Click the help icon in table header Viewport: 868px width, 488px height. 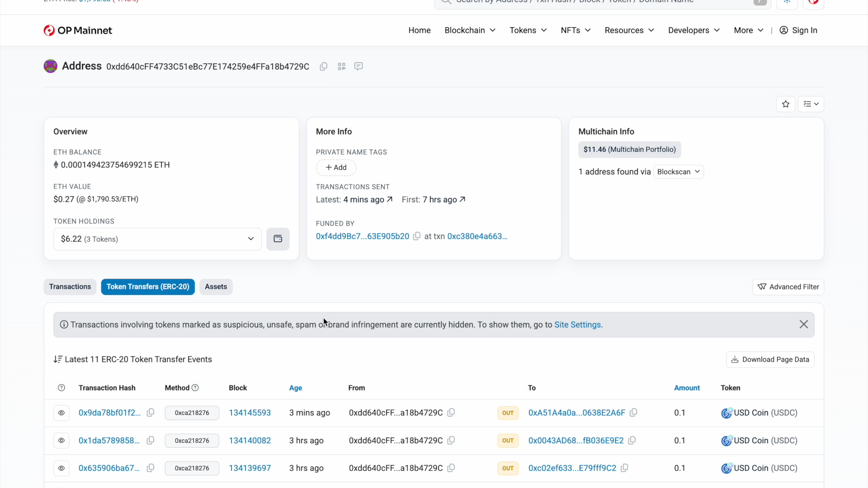[x=61, y=388]
